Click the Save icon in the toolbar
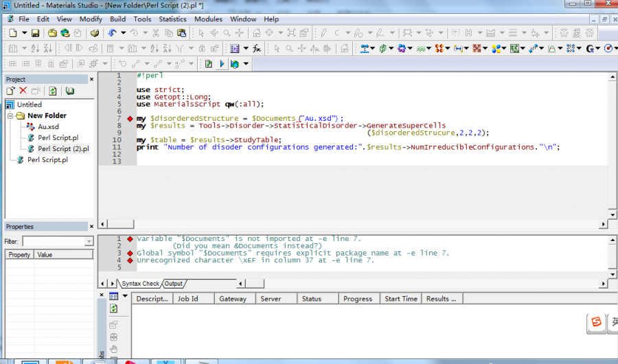618x364 pixels. pyautogui.click(x=35, y=33)
